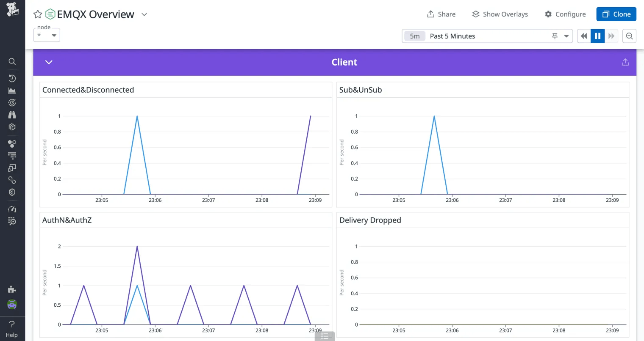Image resolution: width=644 pixels, height=341 pixels.
Task: Open the binoculars icon in the sidebar
Action: tap(12, 115)
